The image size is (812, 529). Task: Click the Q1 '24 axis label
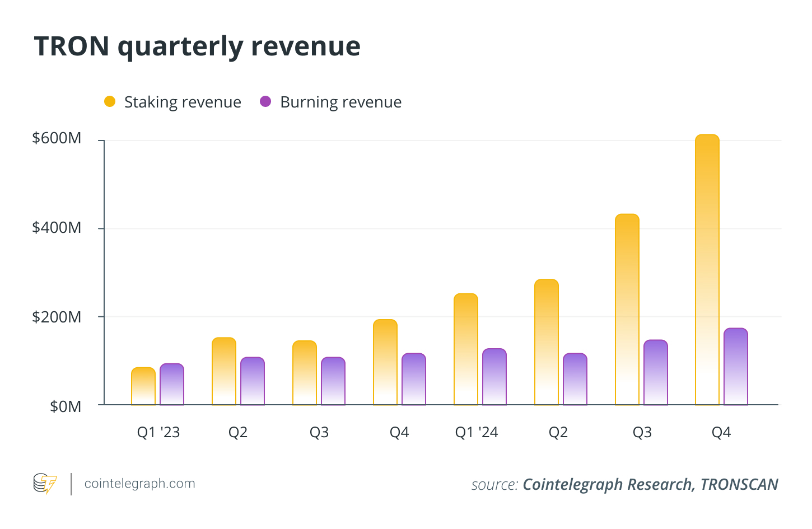[477, 432]
